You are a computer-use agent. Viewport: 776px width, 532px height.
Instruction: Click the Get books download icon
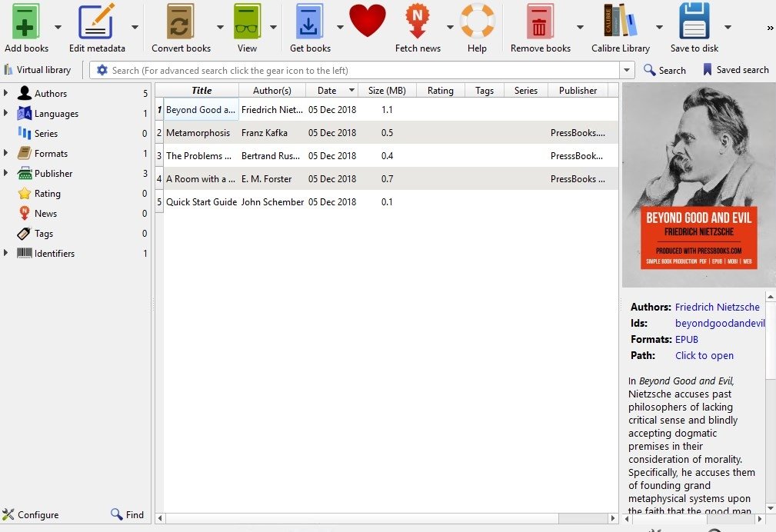(x=309, y=22)
